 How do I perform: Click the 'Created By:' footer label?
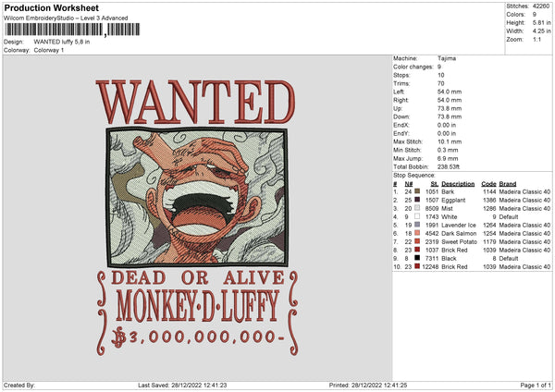[19, 385]
